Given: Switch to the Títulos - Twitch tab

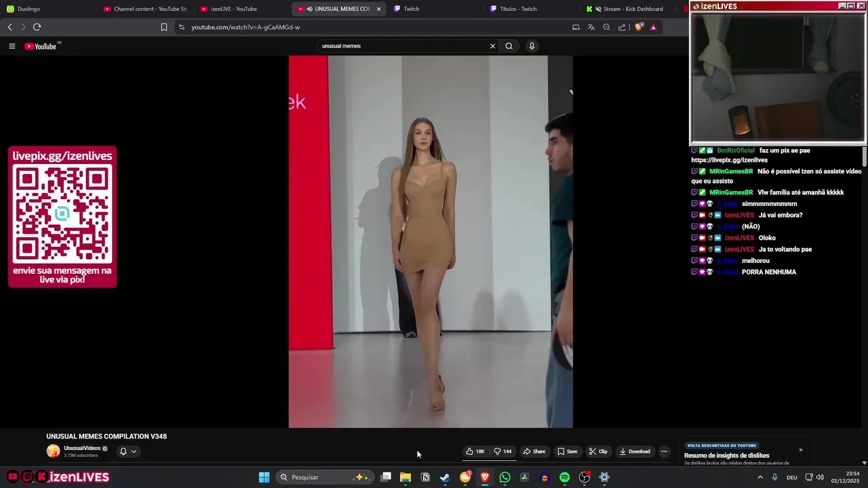Looking at the screenshot, I should pos(532,9).
